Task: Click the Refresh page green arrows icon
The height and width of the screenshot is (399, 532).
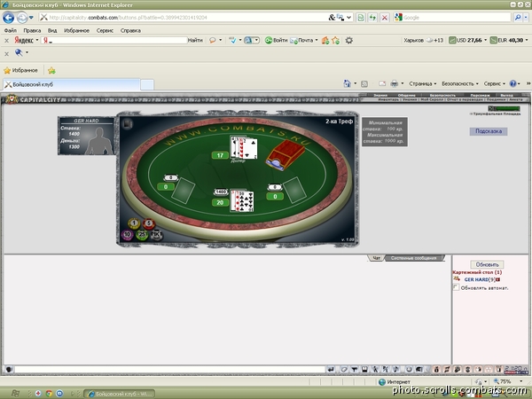Action: (372, 18)
